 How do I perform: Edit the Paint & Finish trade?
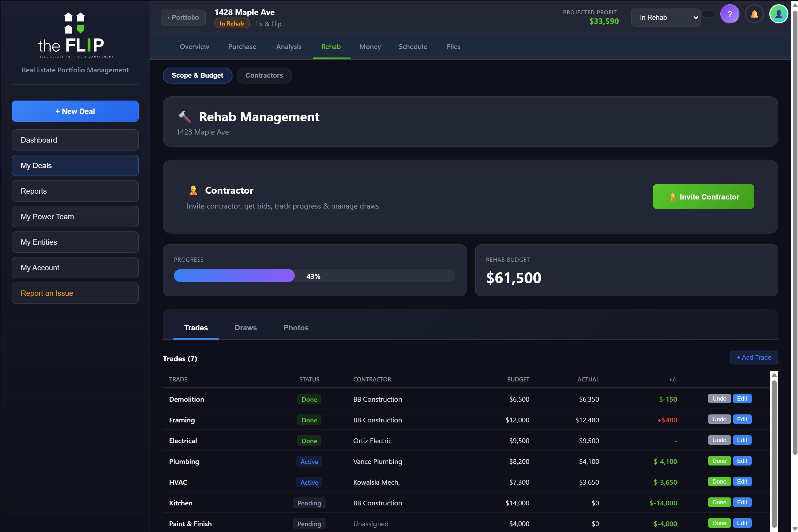coord(742,523)
